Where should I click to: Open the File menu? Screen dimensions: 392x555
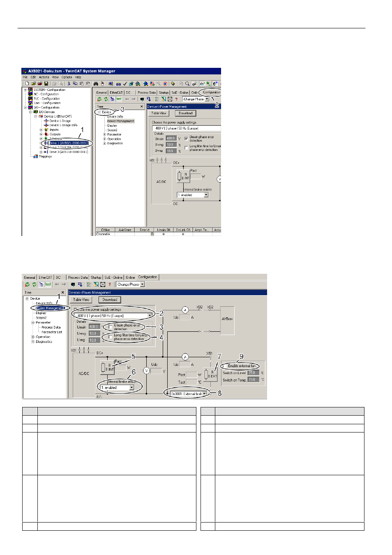coord(25,77)
